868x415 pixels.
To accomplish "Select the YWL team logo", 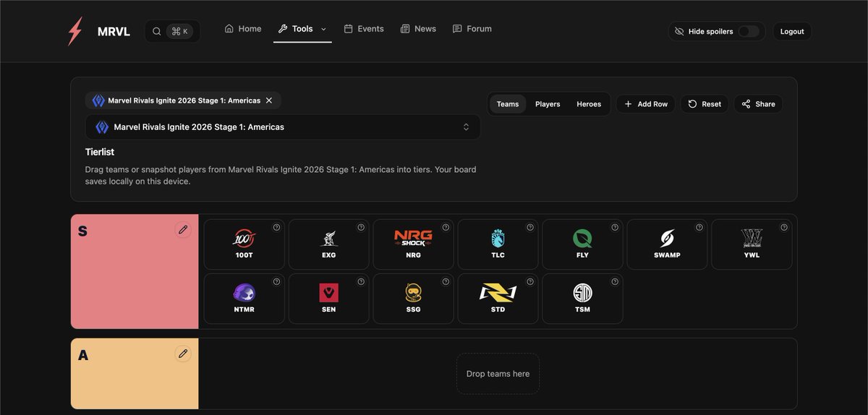I will tap(752, 239).
